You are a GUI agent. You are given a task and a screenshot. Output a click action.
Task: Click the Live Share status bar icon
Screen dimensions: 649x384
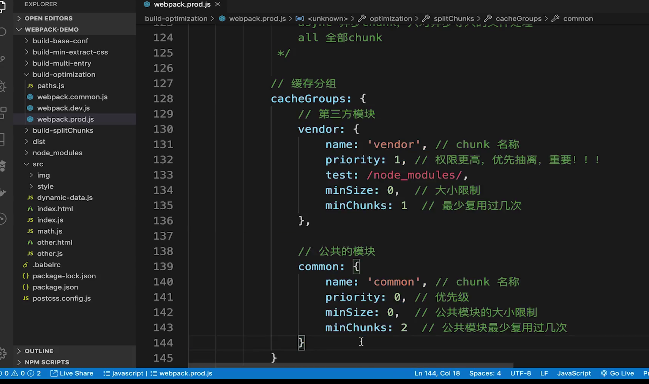[x=54, y=373]
